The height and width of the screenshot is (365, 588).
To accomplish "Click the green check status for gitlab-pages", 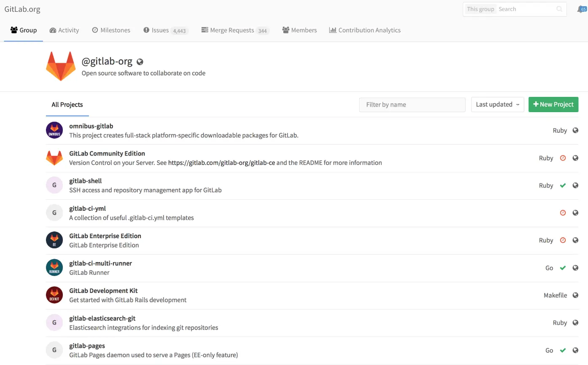I will pyautogui.click(x=562, y=350).
